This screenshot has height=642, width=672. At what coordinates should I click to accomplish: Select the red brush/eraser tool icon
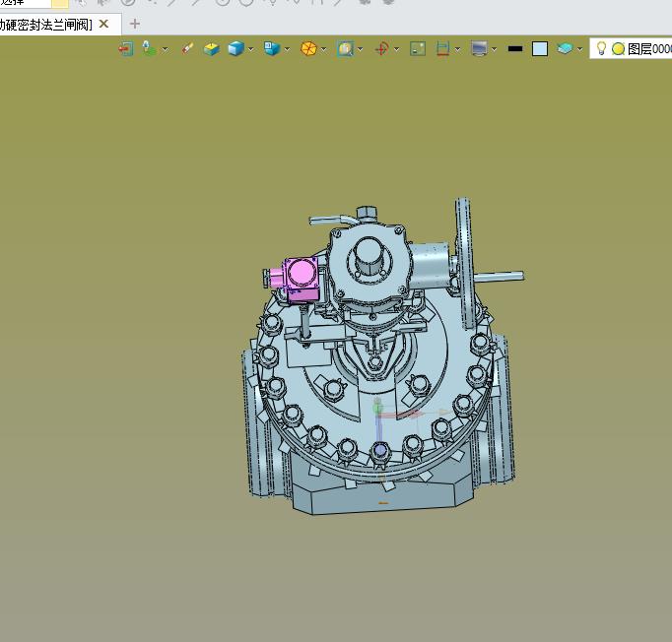click(187, 49)
